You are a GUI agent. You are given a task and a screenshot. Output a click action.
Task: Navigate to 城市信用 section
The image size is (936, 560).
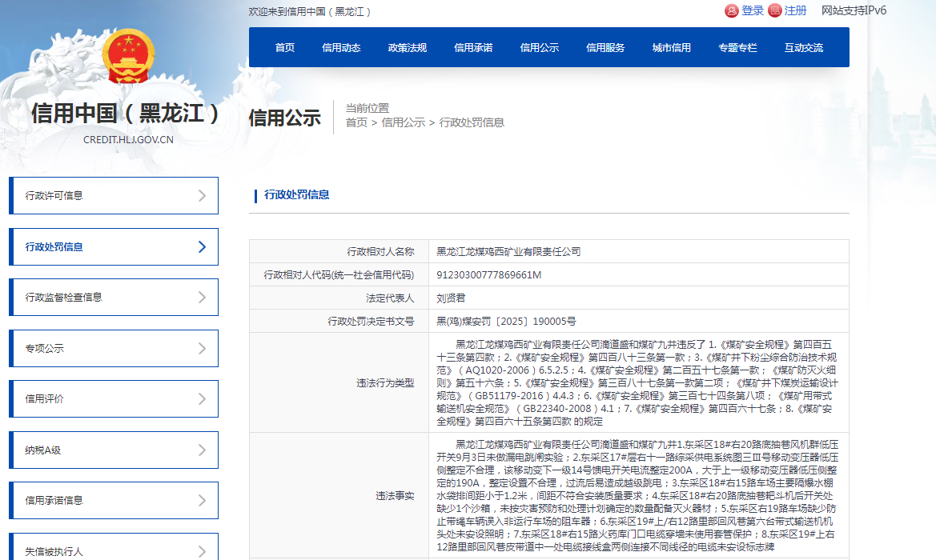[x=671, y=47]
